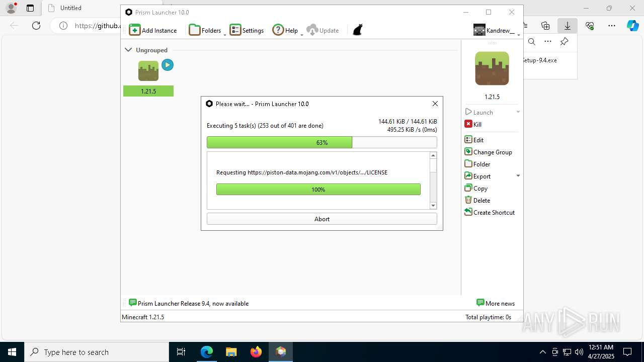Click the Minecraft 1.21.5 status bar text

(143, 317)
